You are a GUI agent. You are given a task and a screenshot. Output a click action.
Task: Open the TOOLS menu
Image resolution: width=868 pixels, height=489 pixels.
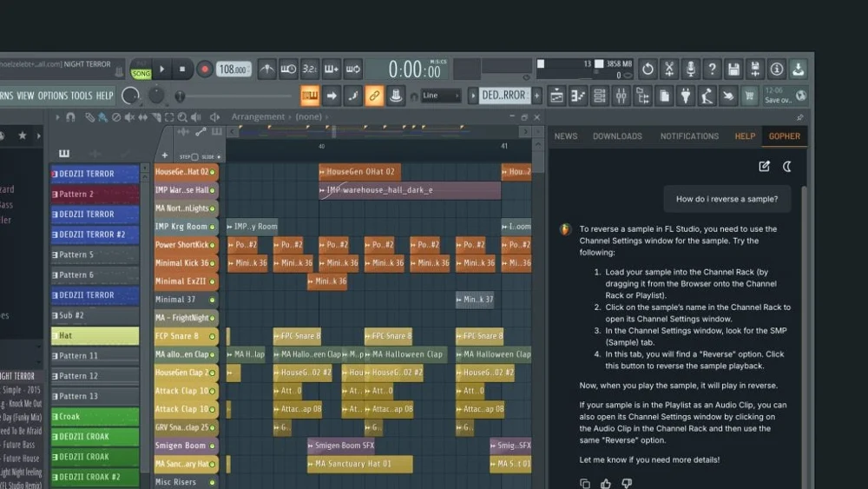click(x=82, y=96)
